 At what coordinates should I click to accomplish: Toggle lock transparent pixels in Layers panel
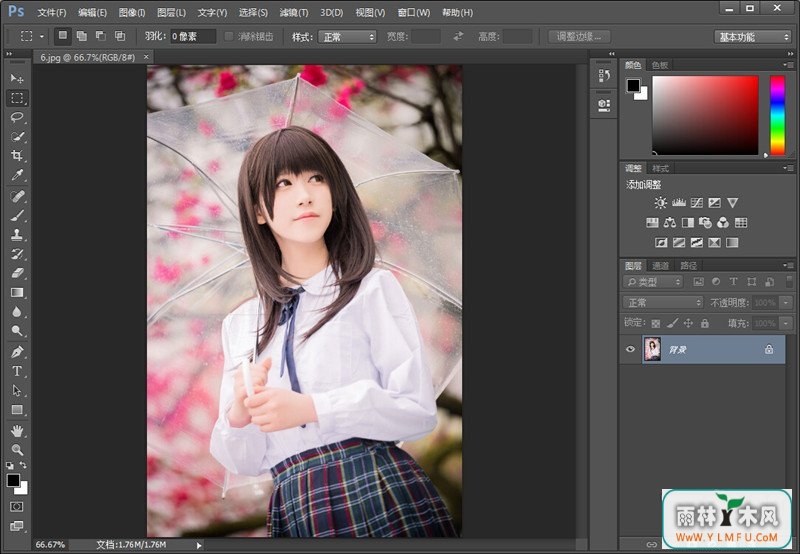(x=656, y=323)
